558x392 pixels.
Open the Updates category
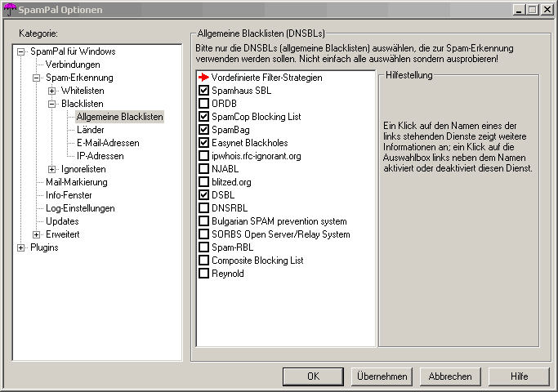point(62,220)
